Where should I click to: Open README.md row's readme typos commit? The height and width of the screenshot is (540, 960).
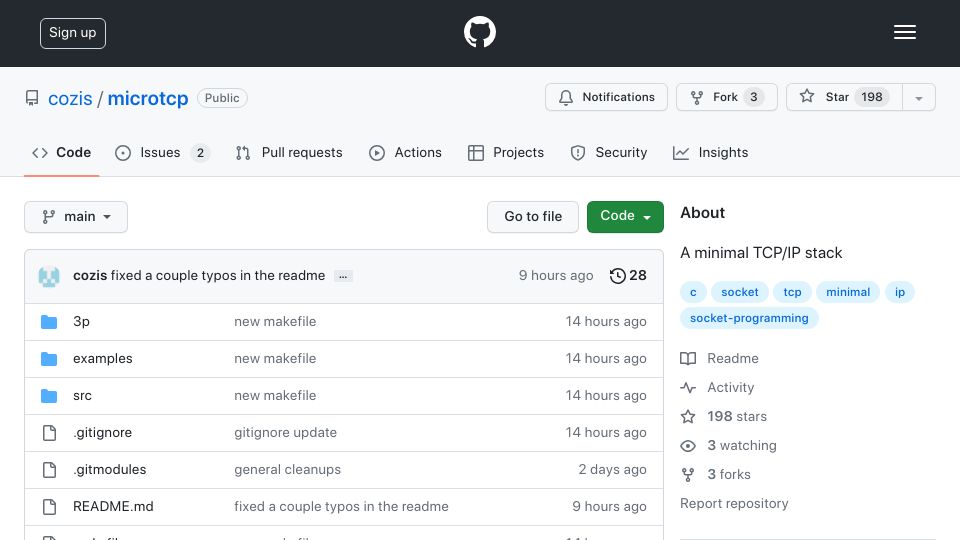[x=341, y=506]
